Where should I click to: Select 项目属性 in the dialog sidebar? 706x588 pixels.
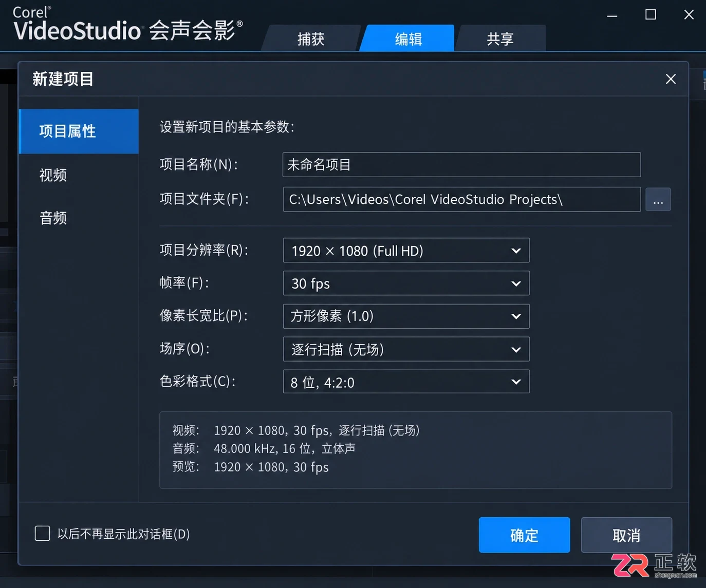tap(79, 131)
